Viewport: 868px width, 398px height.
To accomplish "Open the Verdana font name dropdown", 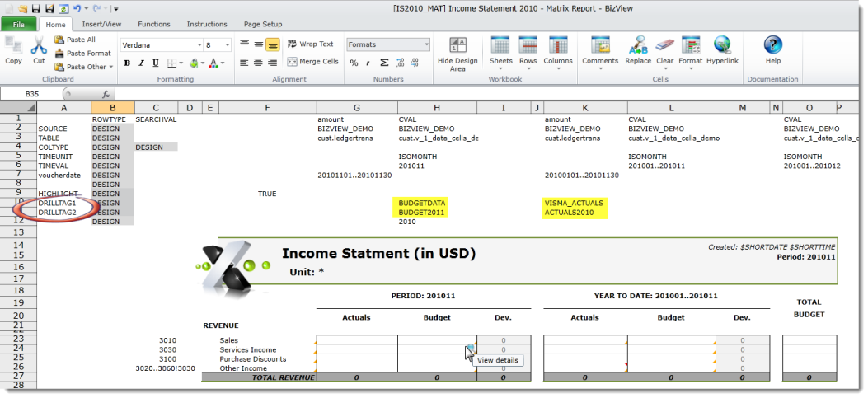I will (x=199, y=45).
